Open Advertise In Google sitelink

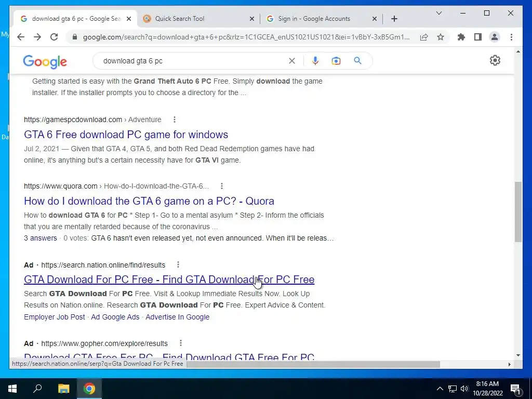178,317
